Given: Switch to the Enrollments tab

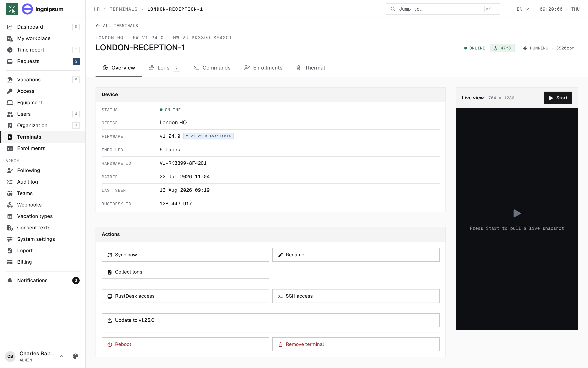Looking at the screenshot, I should (263, 68).
